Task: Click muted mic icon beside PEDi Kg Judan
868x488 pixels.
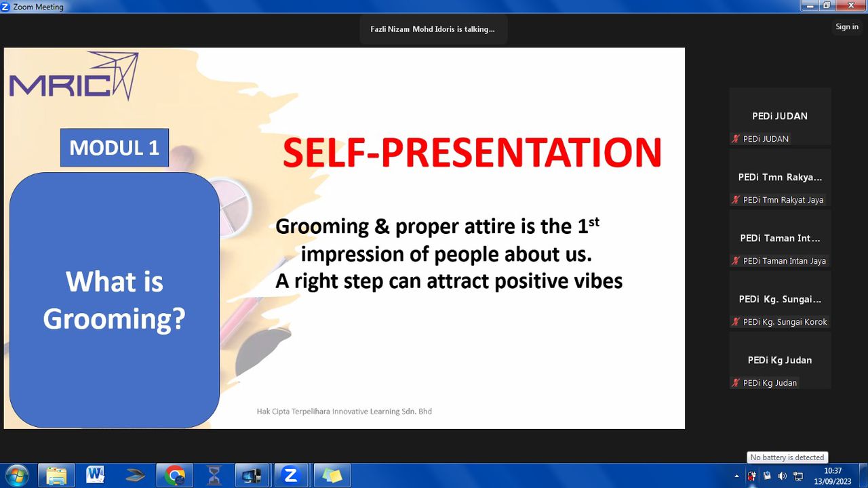Action: point(736,383)
